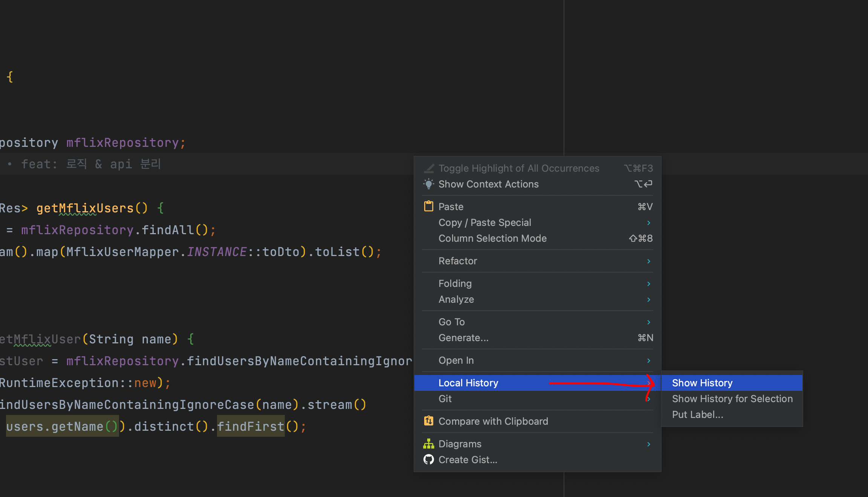Image resolution: width=868 pixels, height=497 pixels.
Task: Click the Diagrams hierarchy icon
Action: click(428, 444)
